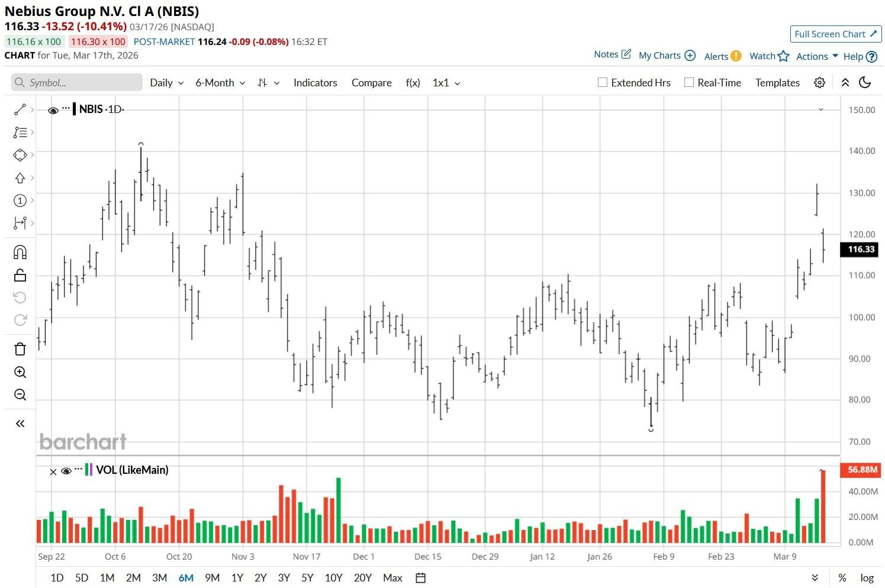885x588 pixels.
Task: Switch range to 10Y
Action: tap(334, 578)
